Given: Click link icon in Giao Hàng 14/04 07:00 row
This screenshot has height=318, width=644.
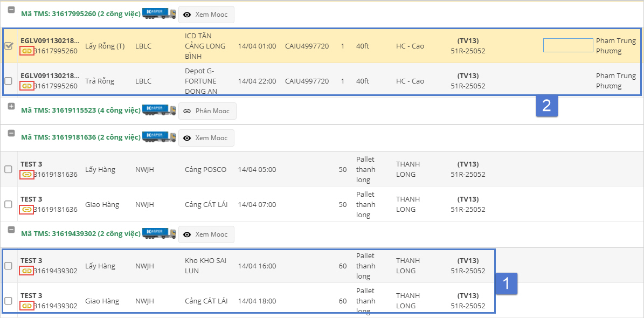Looking at the screenshot, I should click(26, 210).
